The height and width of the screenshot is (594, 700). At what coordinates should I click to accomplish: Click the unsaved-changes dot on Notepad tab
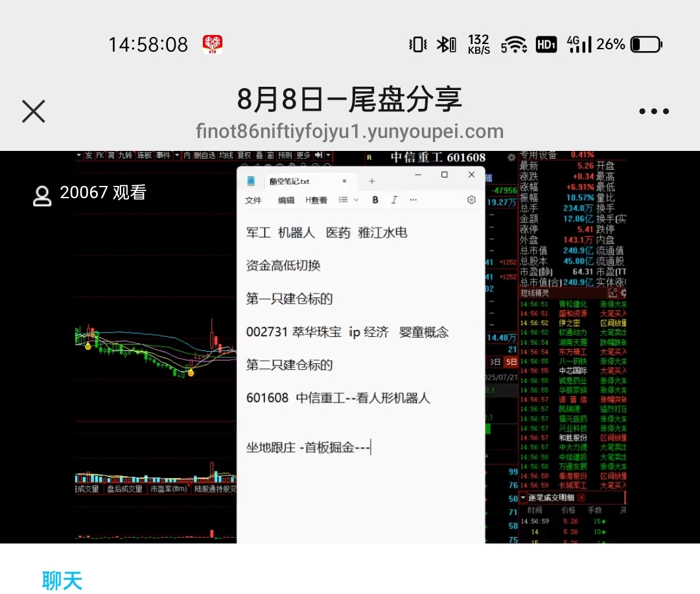coord(344,181)
